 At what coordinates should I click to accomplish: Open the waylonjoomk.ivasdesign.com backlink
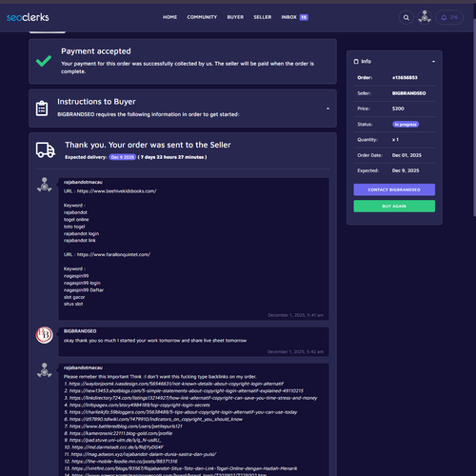[176, 384]
